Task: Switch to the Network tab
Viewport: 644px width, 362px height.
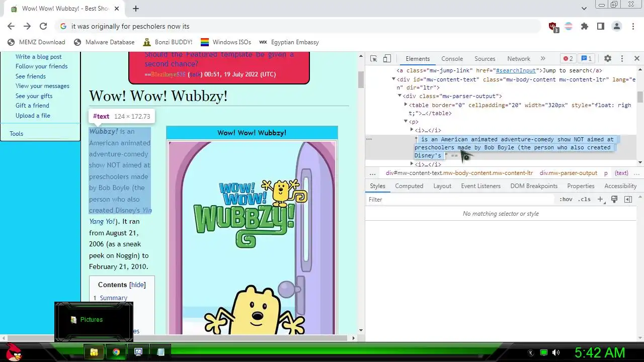Action: click(x=519, y=59)
